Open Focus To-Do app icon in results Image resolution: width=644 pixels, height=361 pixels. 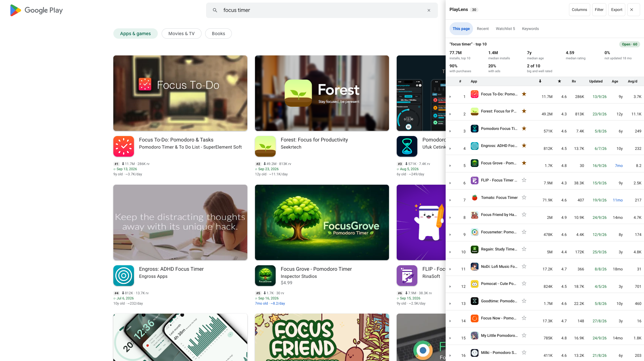pyautogui.click(x=124, y=146)
